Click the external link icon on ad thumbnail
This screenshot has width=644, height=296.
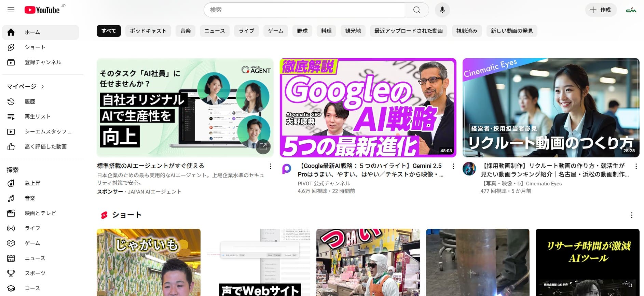pos(263,147)
